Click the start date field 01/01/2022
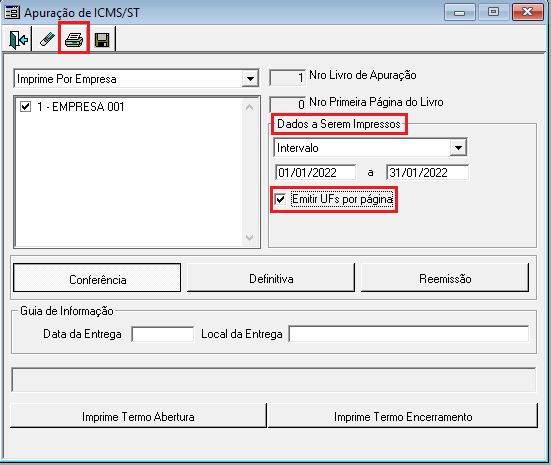Screen dimensions: 551x465 click(315, 173)
